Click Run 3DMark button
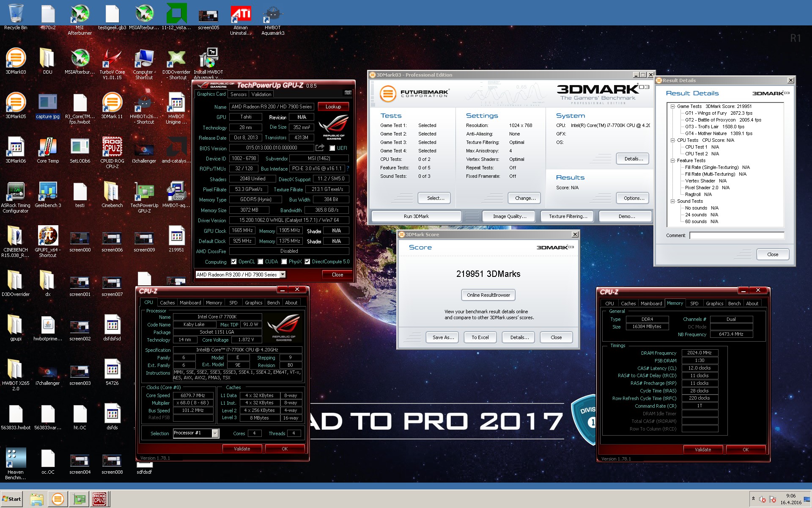 click(x=416, y=216)
